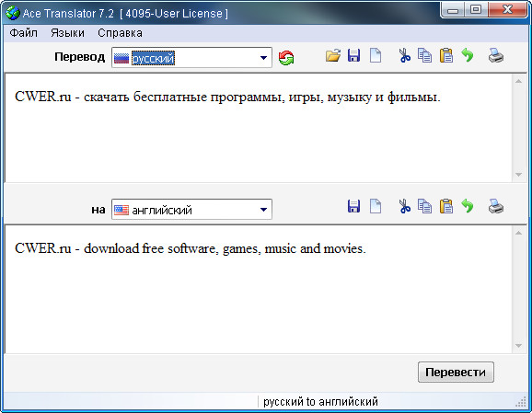Open a file using the top folder icon
The image size is (532, 413).
tap(333, 55)
